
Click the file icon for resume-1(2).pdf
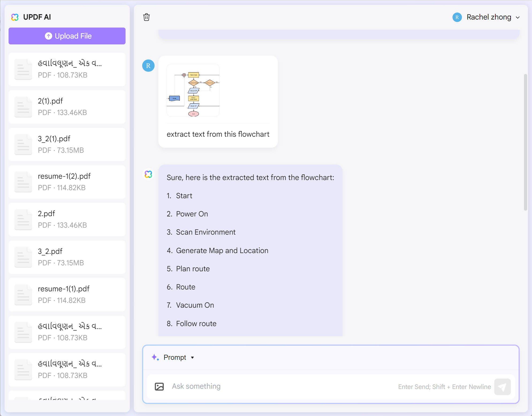coord(23,182)
